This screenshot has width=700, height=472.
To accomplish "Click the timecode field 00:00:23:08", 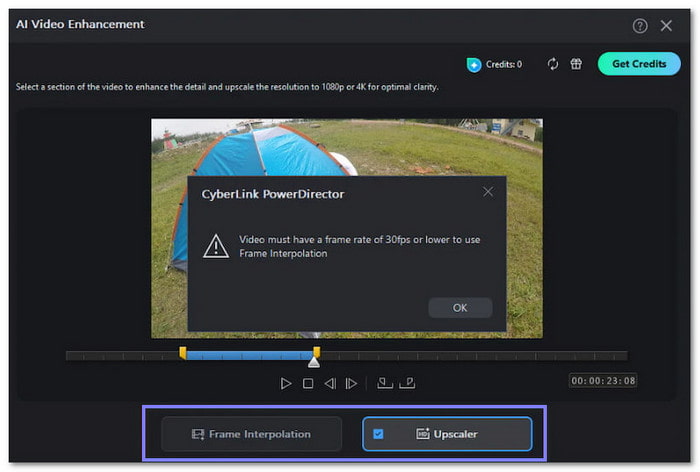I will [603, 381].
